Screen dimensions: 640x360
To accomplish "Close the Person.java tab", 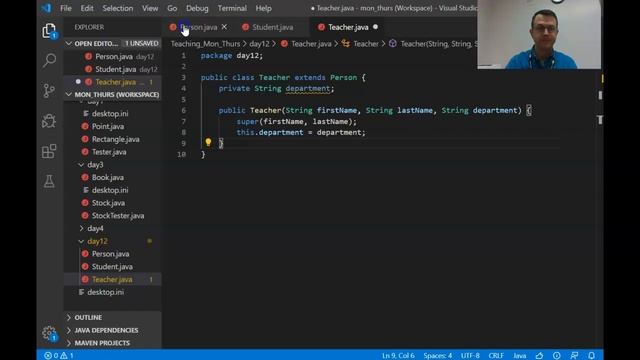I will tap(224, 27).
